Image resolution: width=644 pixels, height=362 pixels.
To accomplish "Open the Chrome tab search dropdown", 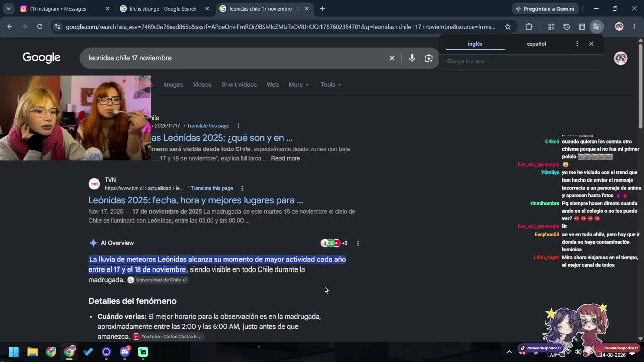I will pyautogui.click(x=9, y=9).
